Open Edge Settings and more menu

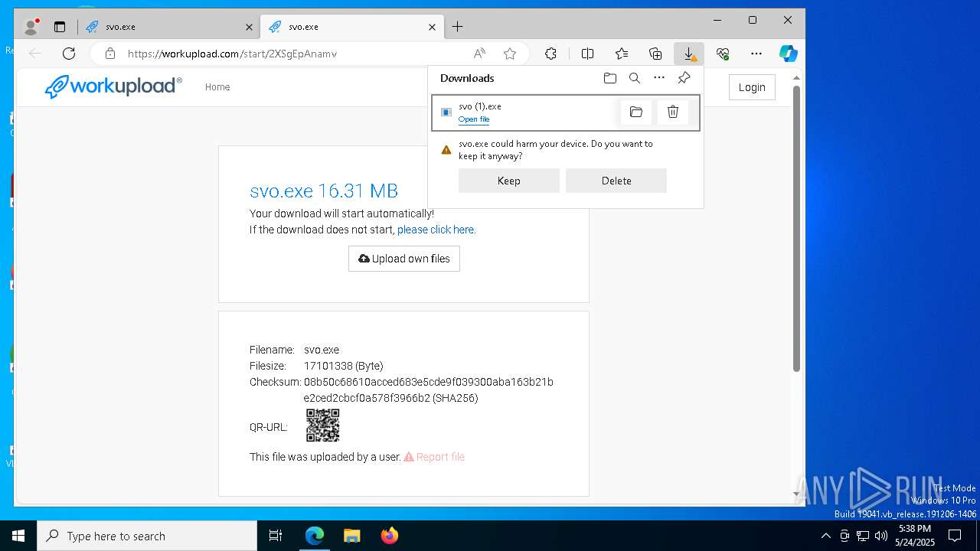click(x=756, y=54)
